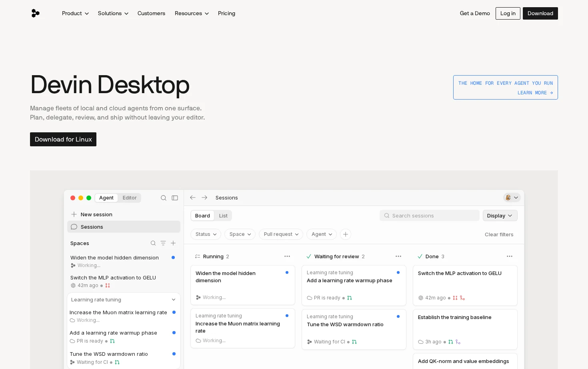
Task: Open the Add a learning rate warmup phase card
Action: tap(354, 285)
